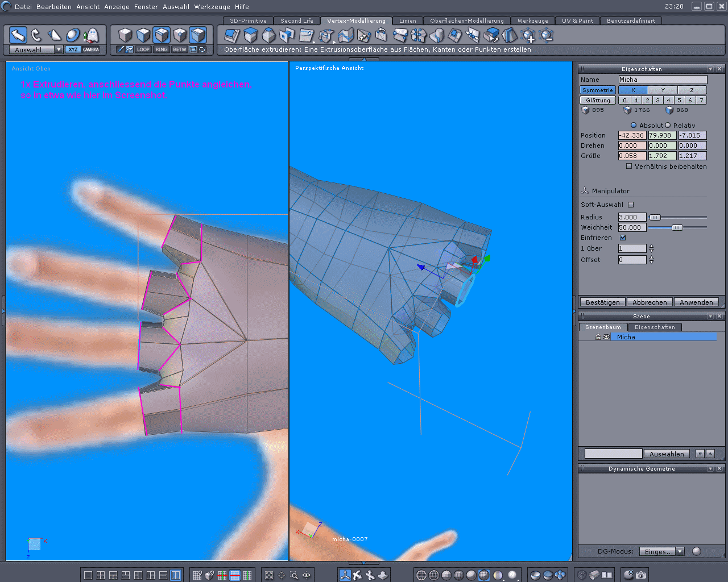Click the fit-all zoom icon
Viewport: 728px width, 582px height.
click(269, 575)
